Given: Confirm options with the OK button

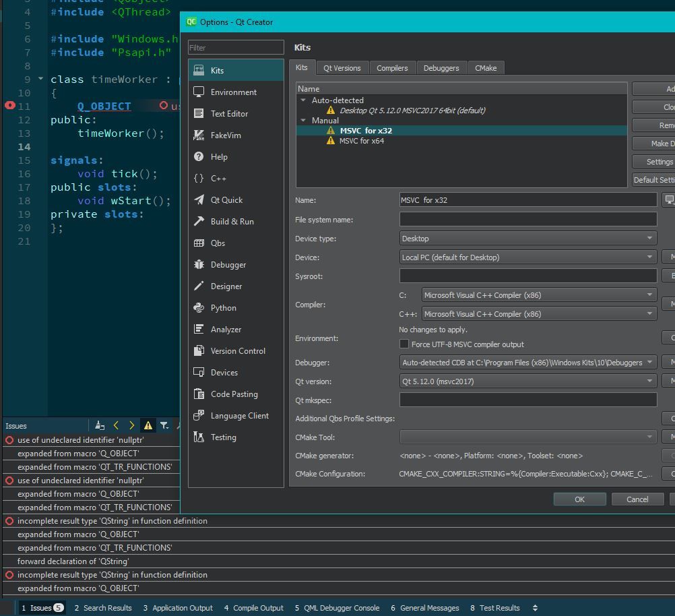Looking at the screenshot, I should click(x=579, y=499).
